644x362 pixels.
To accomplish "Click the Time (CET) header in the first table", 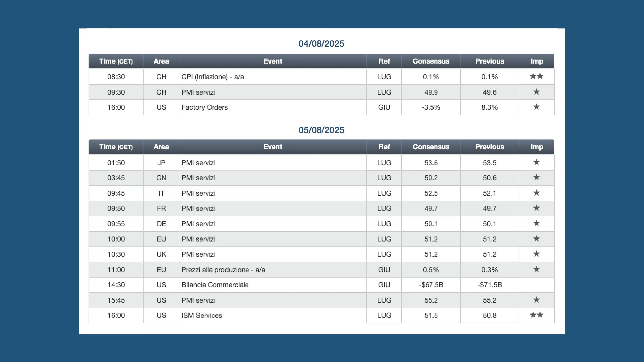I will click(x=116, y=61).
